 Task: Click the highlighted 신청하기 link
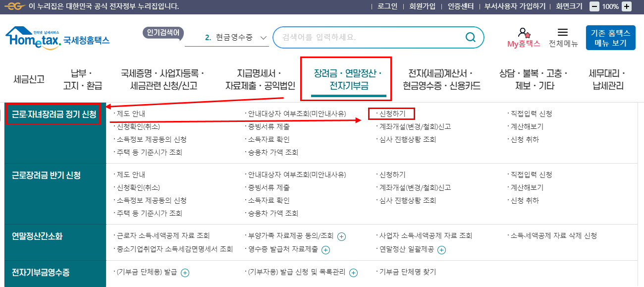click(x=391, y=114)
